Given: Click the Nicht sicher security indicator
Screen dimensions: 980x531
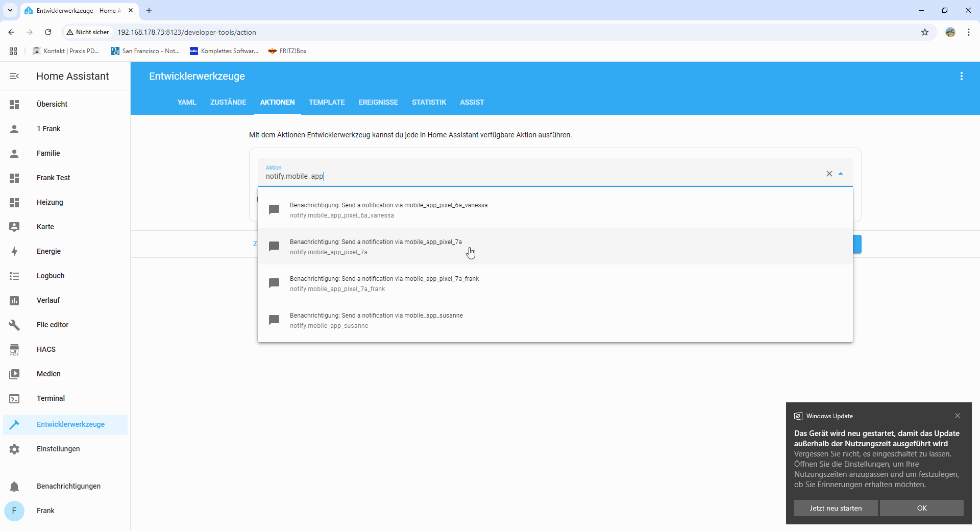Looking at the screenshot, I should (87, 32).
